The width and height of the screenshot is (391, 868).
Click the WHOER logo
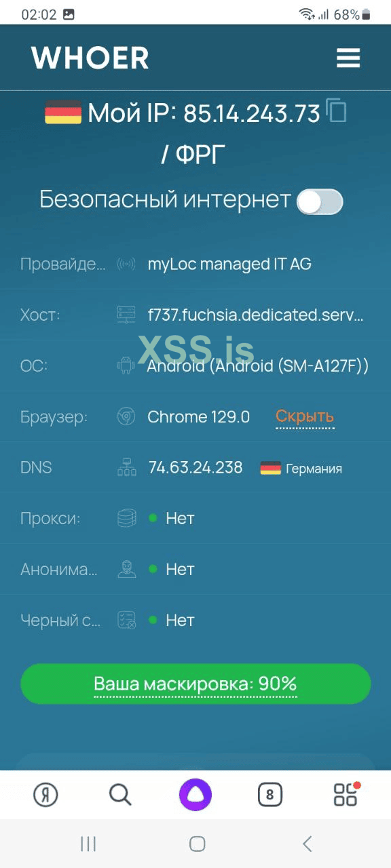[x=89, y=58]
